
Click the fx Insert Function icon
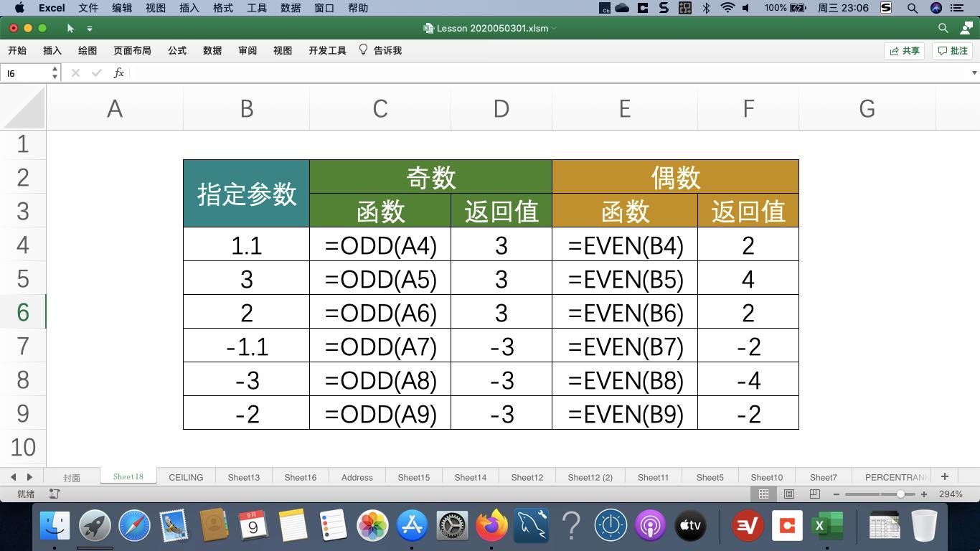pyautogui.click(x=119, y=72)
